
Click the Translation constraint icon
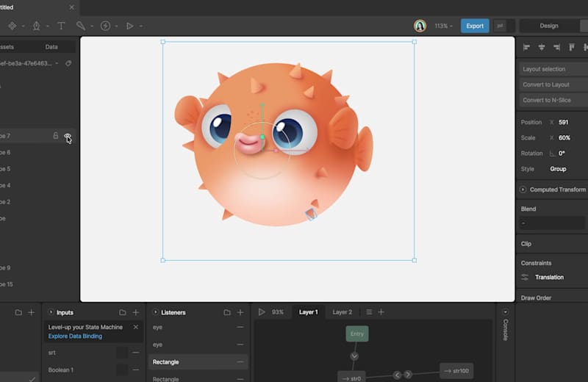tap(525, 277)
